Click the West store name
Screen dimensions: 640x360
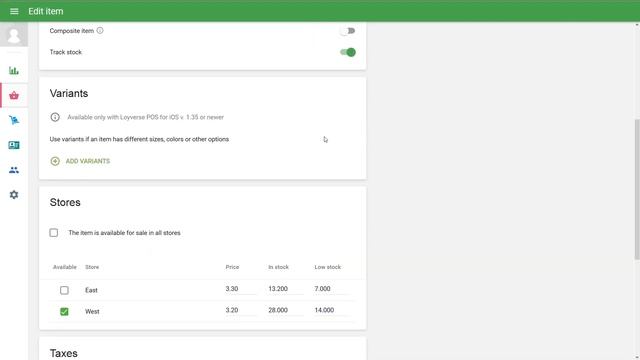(x=92, y=311)
